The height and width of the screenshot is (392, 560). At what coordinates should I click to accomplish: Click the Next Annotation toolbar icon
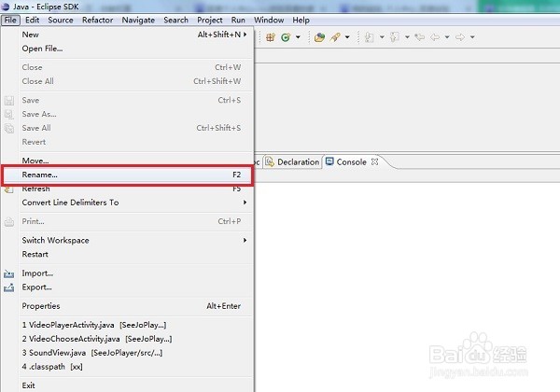point(370,37)
